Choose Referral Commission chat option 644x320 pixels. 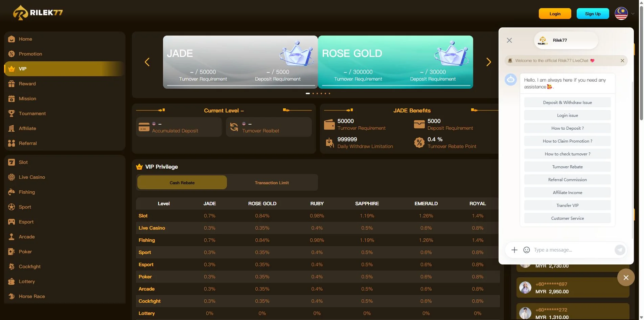(x=568, y=179)
